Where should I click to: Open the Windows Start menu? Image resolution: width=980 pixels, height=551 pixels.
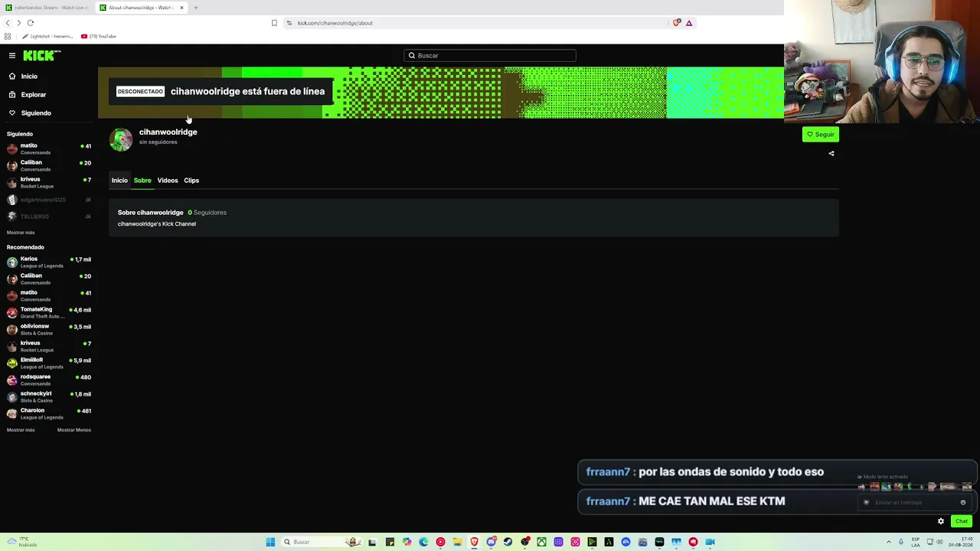tap(270, 542)
